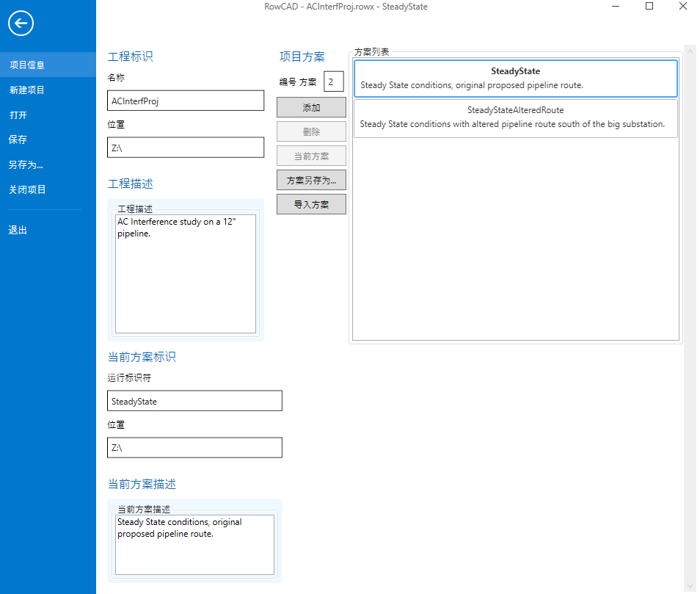This screenshot has width=700, height=594.
Task: Click the 运行标识符 SteadyState field
Action: click(x=194, y=401)
